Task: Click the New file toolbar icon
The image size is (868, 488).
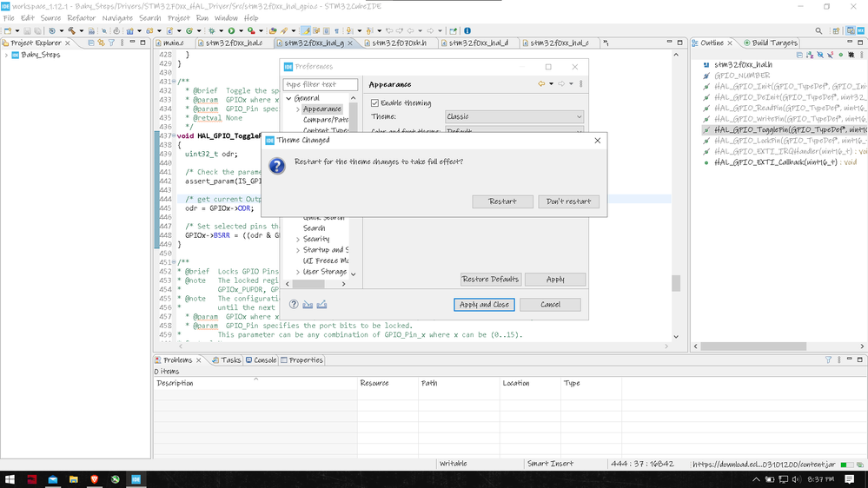Action: click(9, 31)
